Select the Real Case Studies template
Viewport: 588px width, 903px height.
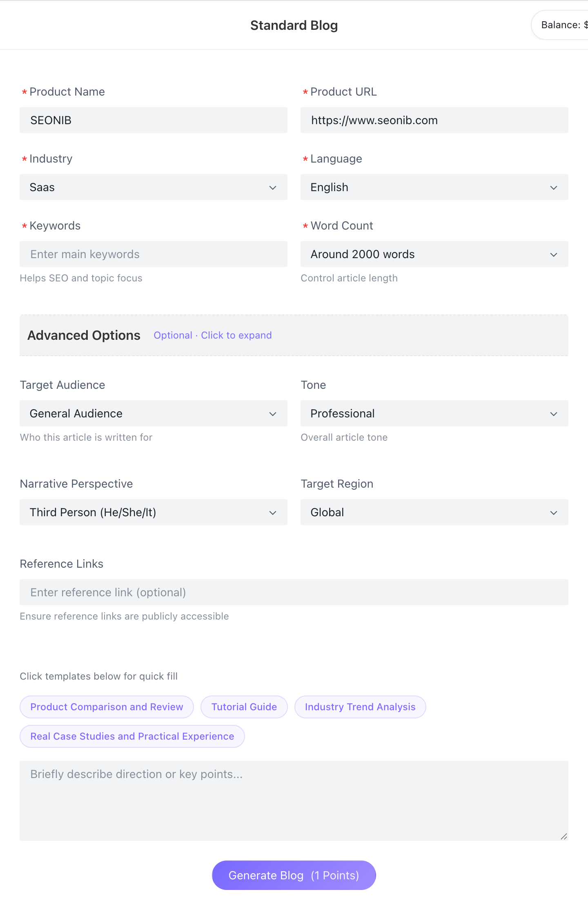pos(132,736)
